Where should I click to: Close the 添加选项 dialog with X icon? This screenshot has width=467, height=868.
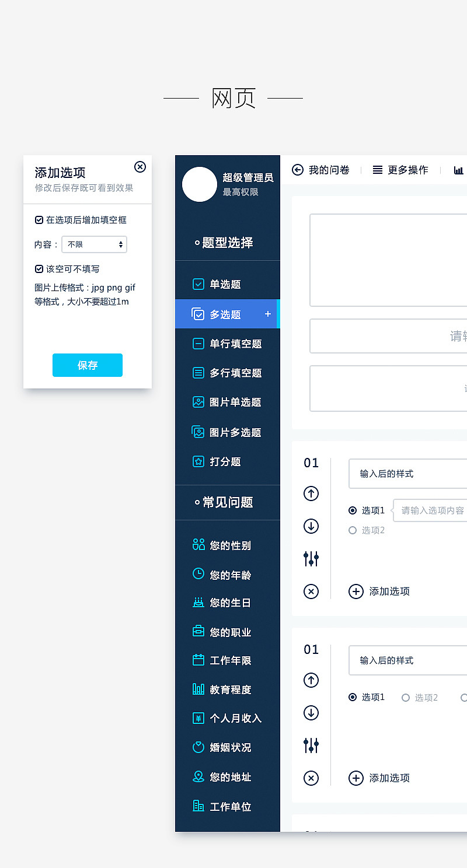point(140,167)
